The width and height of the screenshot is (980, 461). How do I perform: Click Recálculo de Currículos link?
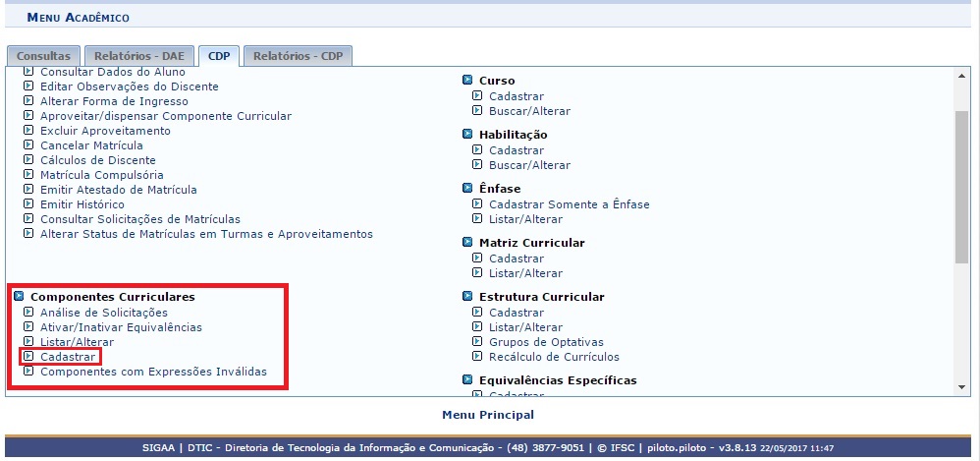pos(554,357)
